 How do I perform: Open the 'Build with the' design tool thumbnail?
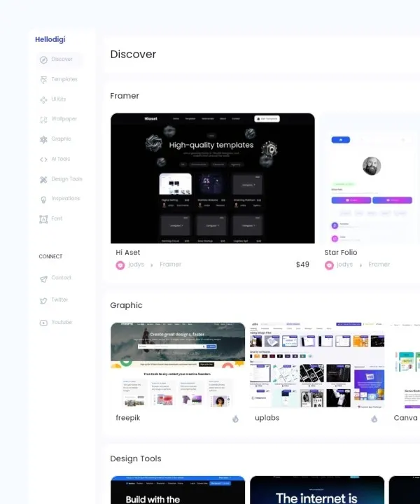click(x=178, y=490)
